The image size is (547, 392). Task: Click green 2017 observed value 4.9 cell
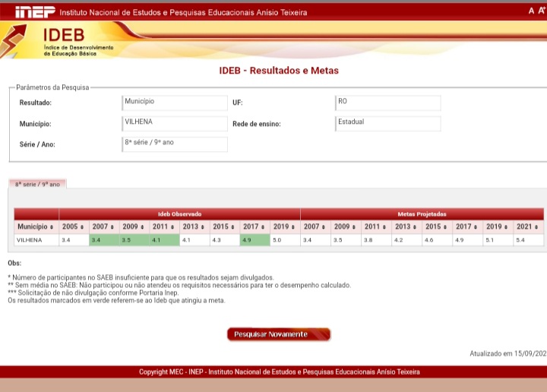pyautogui.click(x=255, y=240)
